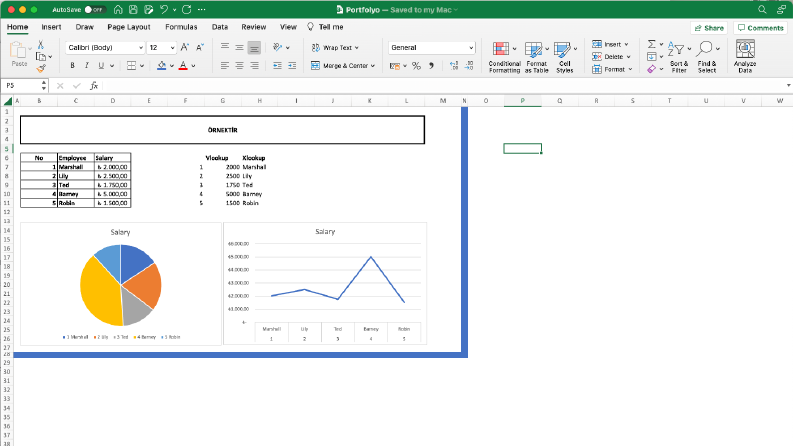
Task: Decrease font size with the smaller A icon
Action: coord(199,48)
